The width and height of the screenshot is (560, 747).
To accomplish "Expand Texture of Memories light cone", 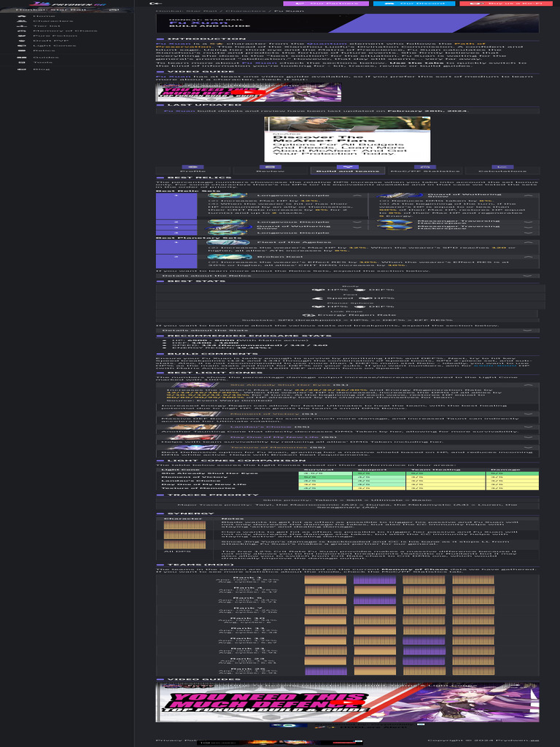I will tap(528, 447).
